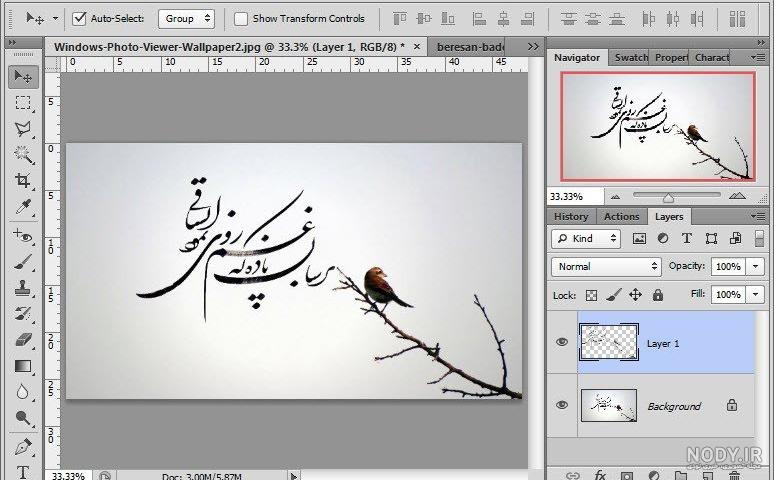774x480 pixels.
Task: Open Fill slider dropdown arrow
Action: 755,295
